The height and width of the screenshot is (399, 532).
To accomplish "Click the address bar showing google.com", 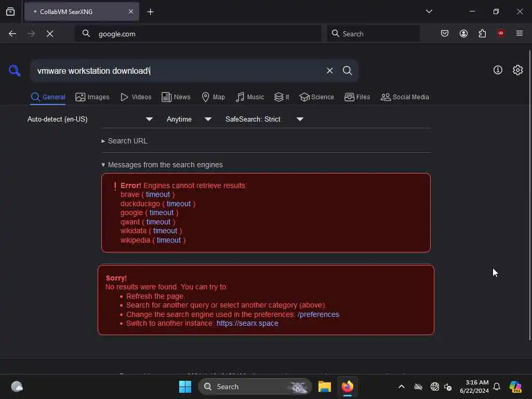I will coord(198,34).
